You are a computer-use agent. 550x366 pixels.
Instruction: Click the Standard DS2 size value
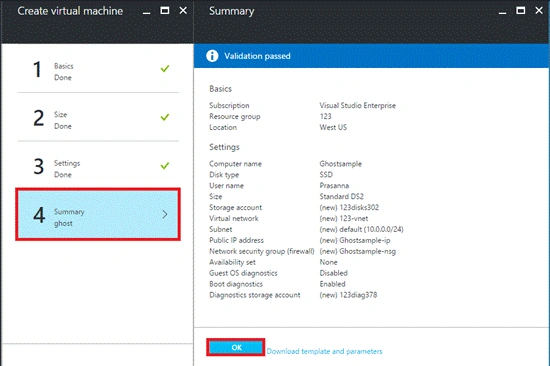pyautogui.click(x=341, y=196)
